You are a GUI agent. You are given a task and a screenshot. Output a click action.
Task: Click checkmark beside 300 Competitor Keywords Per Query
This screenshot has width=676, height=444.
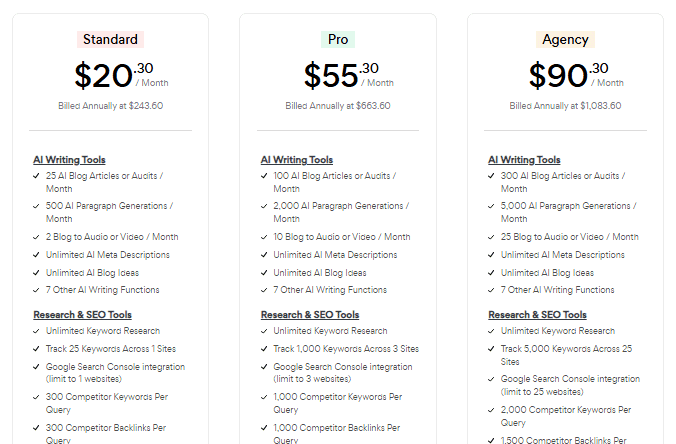(37, 397)
